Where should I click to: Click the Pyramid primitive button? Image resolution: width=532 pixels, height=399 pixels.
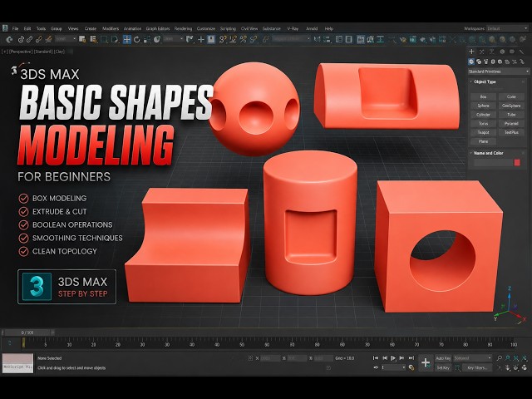pyautogui.click(x=511, y=124)
